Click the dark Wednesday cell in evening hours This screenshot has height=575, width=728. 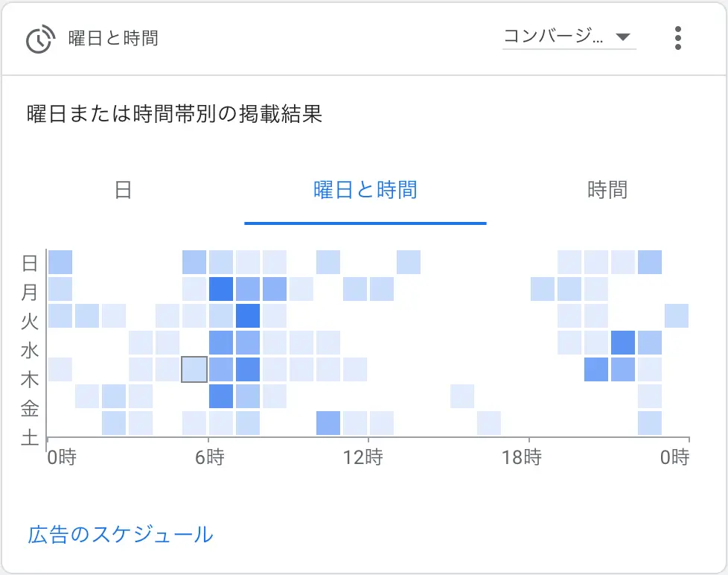(622, 342)
